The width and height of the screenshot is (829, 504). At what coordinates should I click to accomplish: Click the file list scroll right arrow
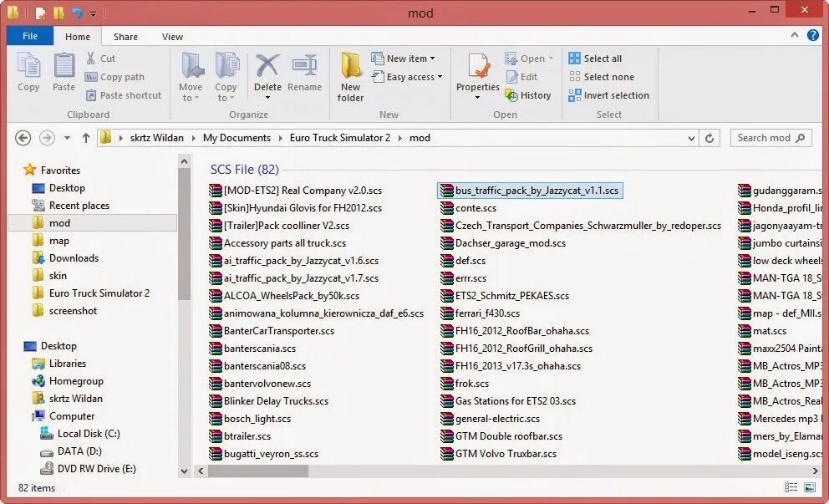[x=815, y=471]
